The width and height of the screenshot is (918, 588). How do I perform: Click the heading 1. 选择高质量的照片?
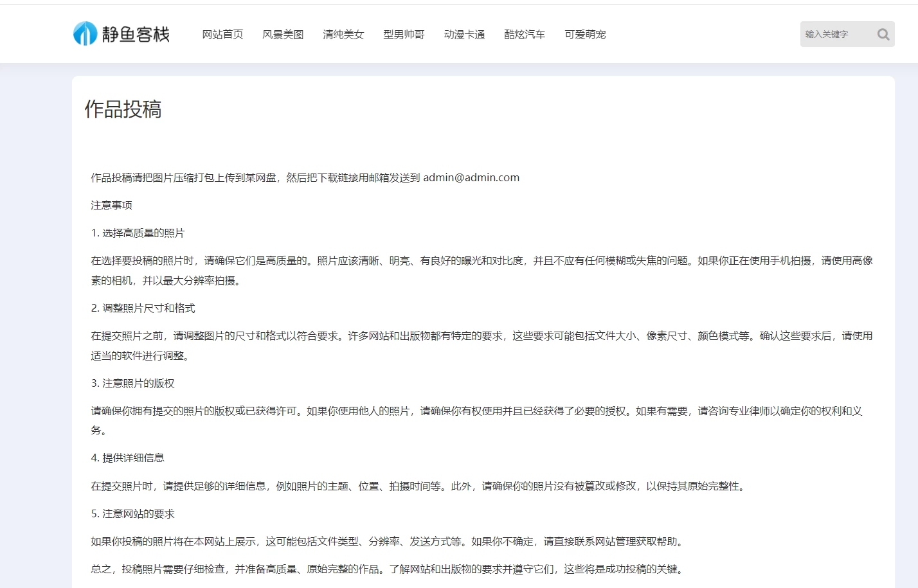coord(138,233)
